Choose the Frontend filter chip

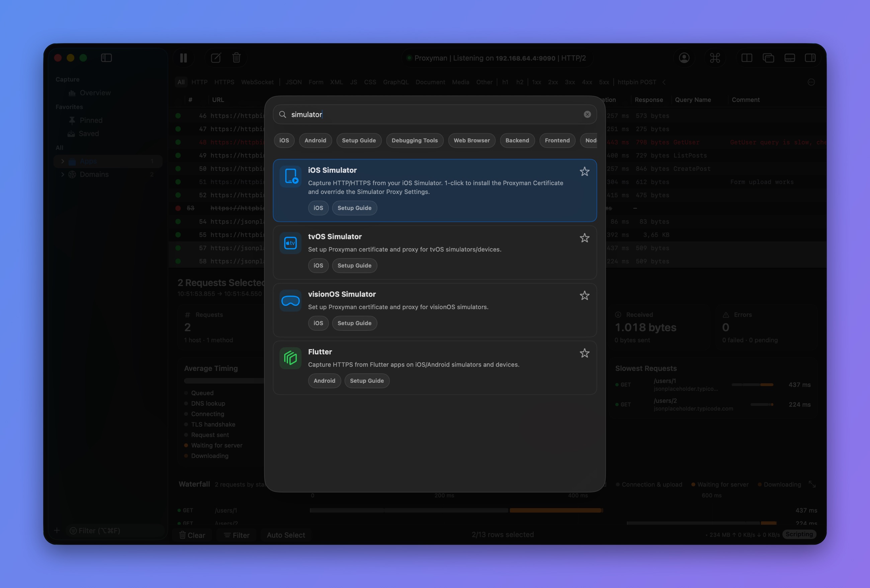(557, 140)
